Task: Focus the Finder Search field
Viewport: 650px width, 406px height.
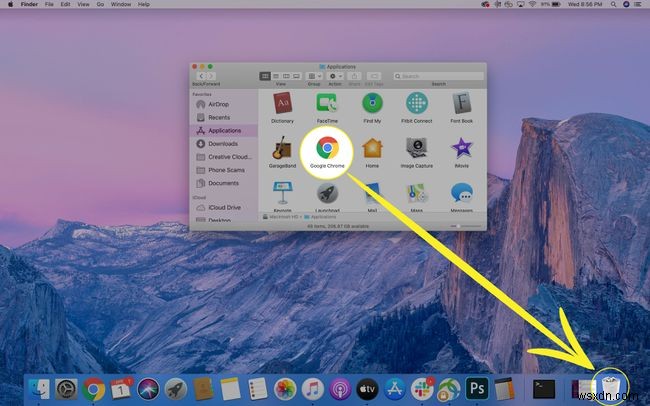Action: click(439, 76)
